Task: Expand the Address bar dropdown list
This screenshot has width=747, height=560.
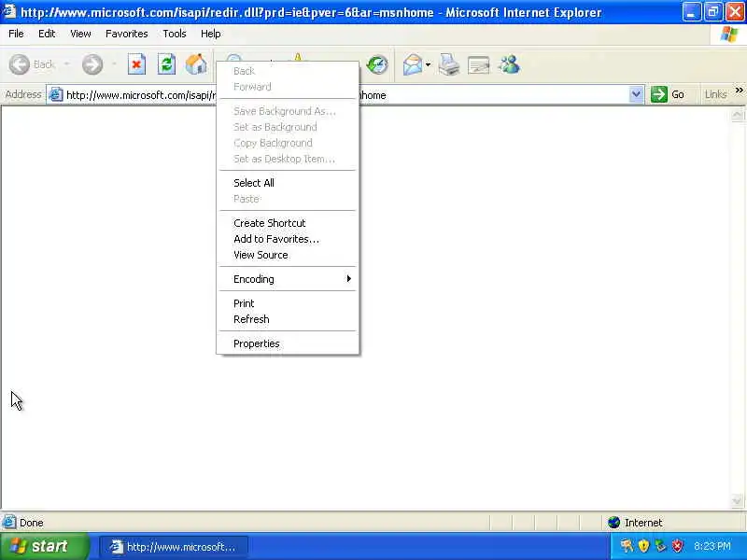Action: coord(636,94)
